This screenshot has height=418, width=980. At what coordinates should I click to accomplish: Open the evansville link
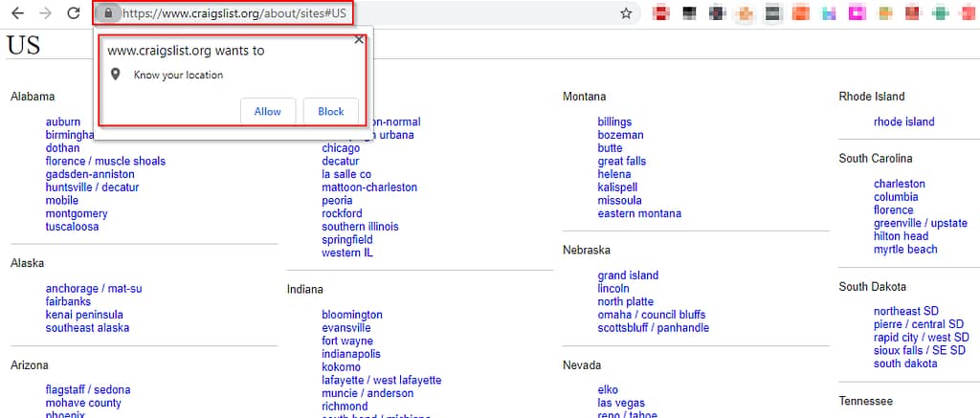pos(346,328)
